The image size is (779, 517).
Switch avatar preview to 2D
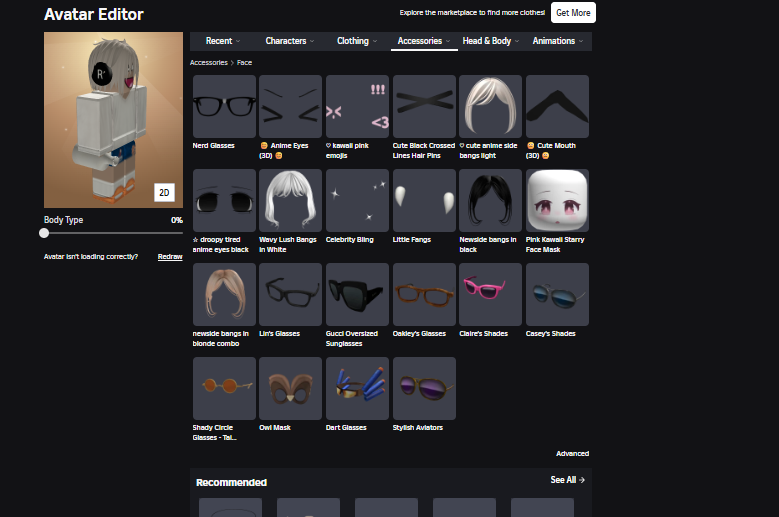click(164, 192)
